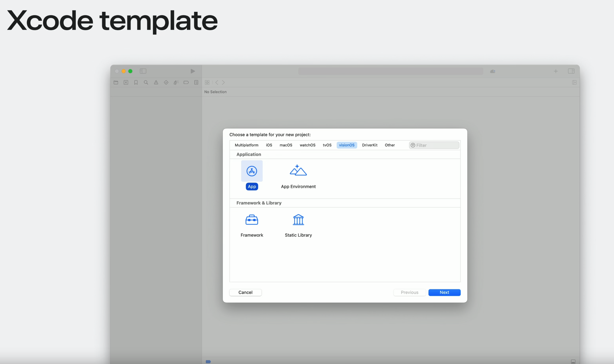Switch to the Multiplatform tab
The image size is (614, 364).
click(246, 145)
